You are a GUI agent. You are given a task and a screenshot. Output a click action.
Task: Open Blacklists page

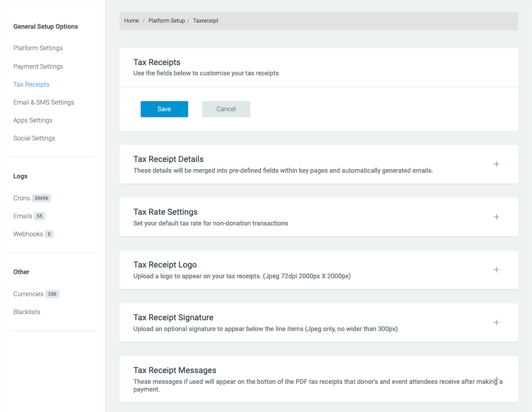[x=27, y=312]
